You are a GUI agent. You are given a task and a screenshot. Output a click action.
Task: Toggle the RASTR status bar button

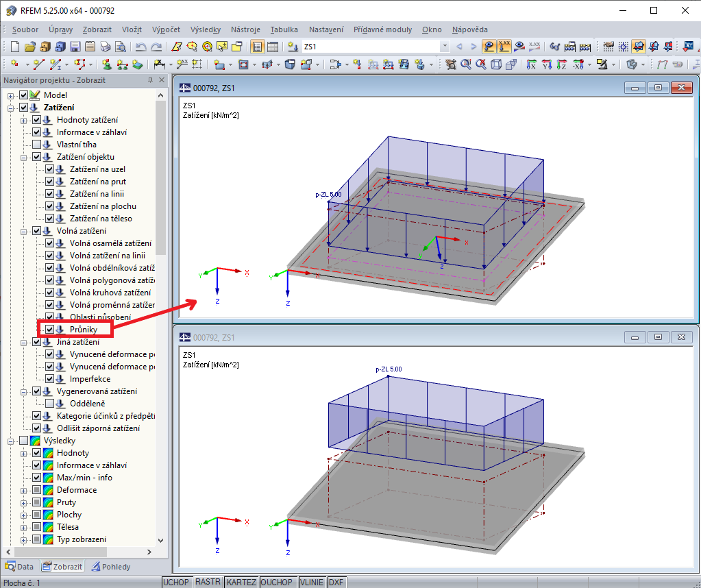208,582
